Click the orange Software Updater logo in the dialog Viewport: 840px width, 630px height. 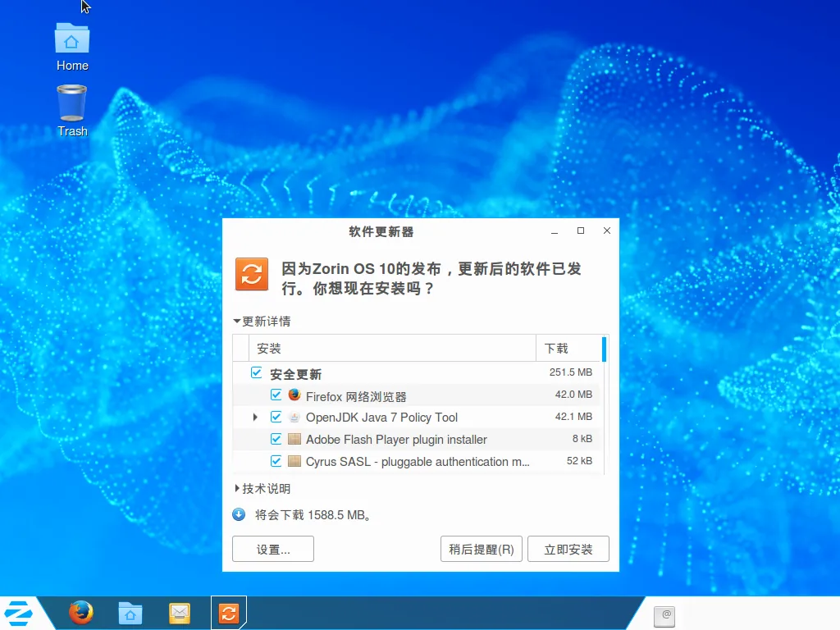(x=252, y=274)
